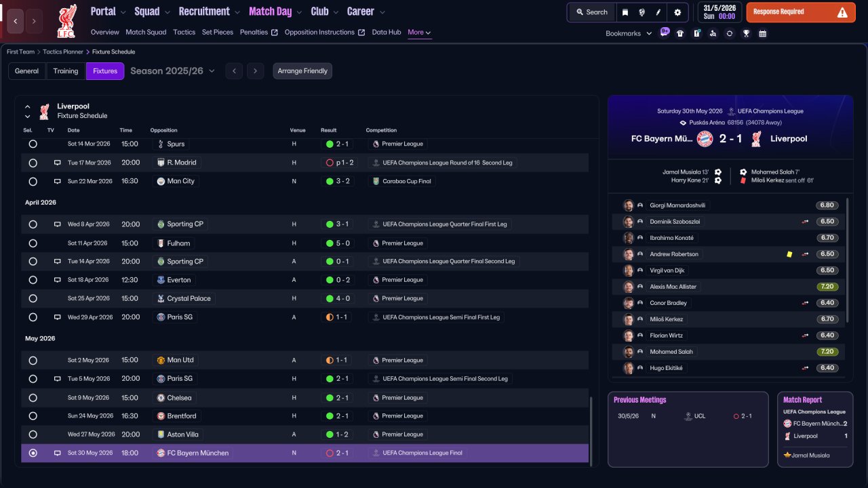Click the circular arrows transfers bookmark icon
This screenshot has height=488, width=868.
click(729, 33)
